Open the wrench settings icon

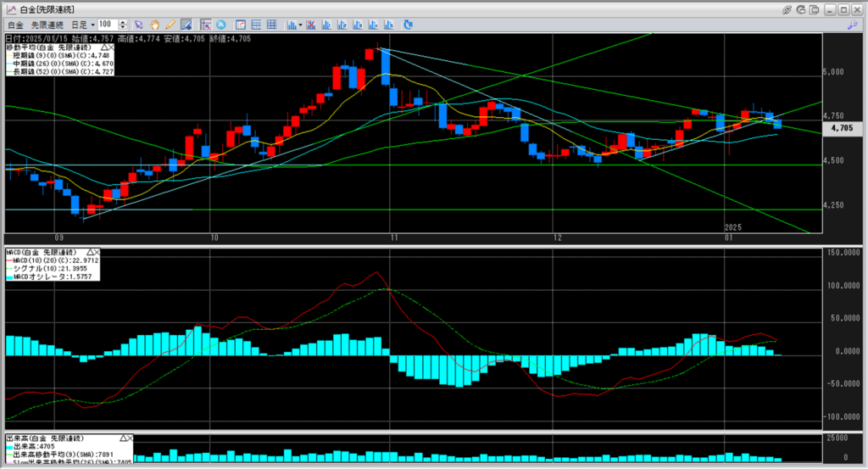[x=851, y=25]
